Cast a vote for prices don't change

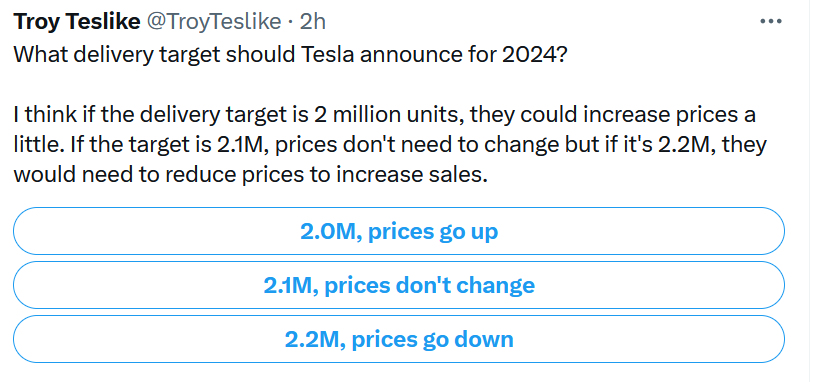click(x=399, y=285)
